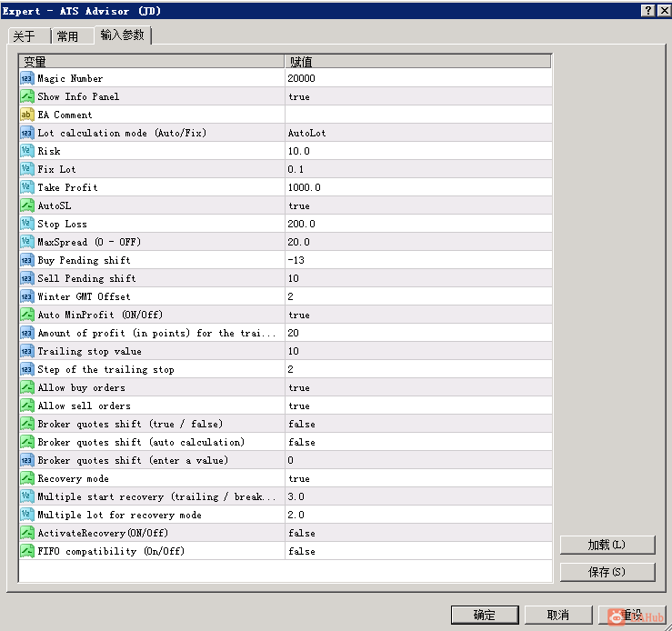Click the 赋值 column header
The image size is (672, 631).
coord(418,62)
